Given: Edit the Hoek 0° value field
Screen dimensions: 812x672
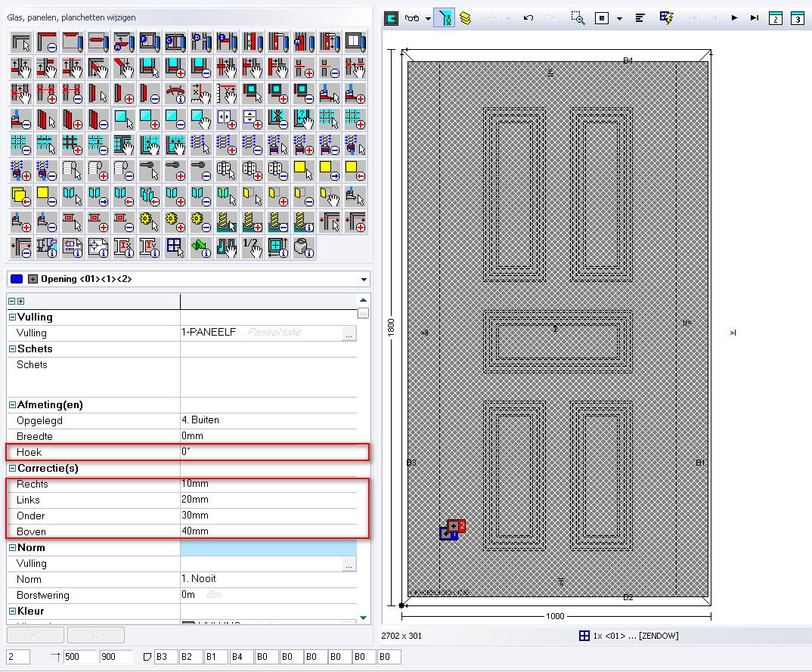Looking at the screenshot, I should [x=268, y=452].
